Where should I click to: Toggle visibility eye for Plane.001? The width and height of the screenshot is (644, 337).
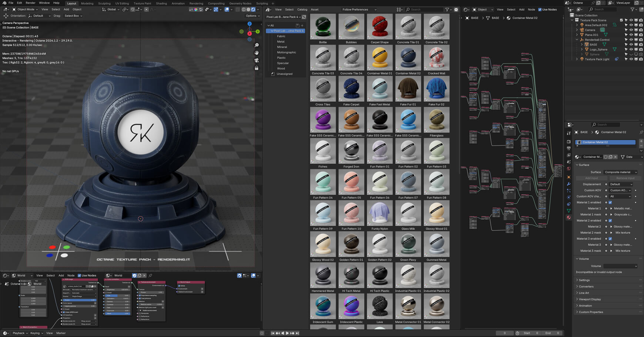pyautogui.click(x=631, y=35)
